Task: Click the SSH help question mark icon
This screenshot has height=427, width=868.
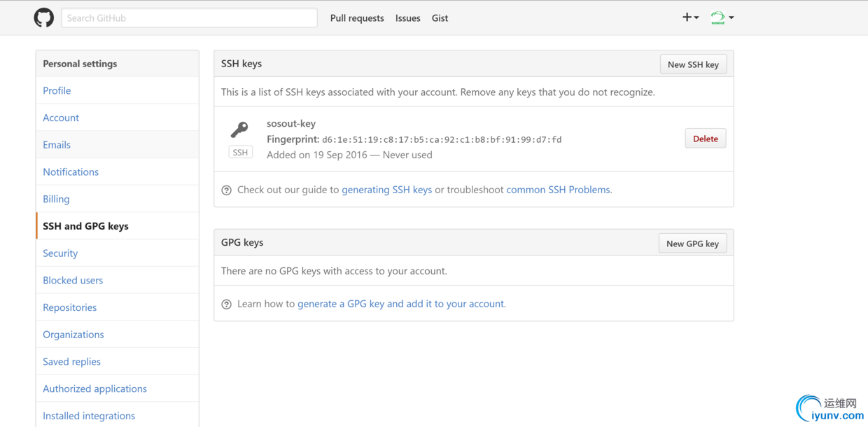Action: (x=226, y=190)
